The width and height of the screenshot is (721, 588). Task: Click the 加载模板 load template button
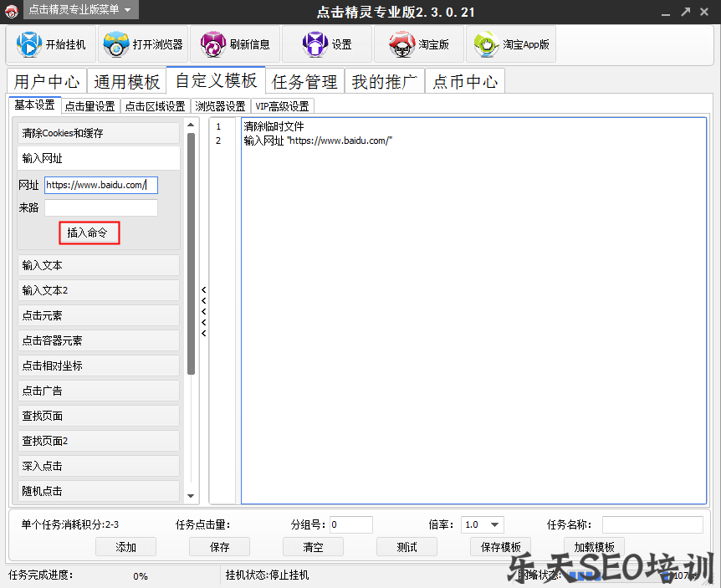point(594,546)
